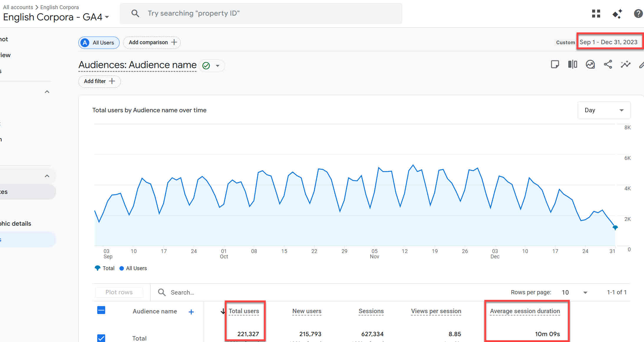This screenshot has width=644, height=342.
Task: Click the chart metric selector icon
Action: coord(590,64)
